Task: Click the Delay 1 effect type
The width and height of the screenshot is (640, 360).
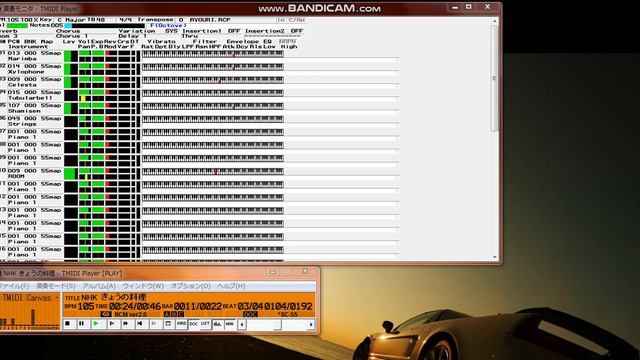Action: tap(133, 36)
